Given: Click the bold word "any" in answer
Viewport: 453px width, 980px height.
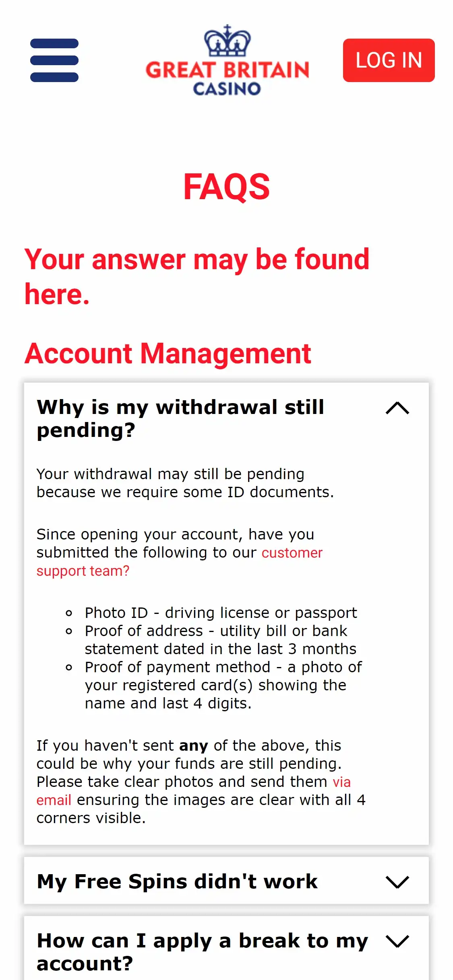Looking at the screenshot, I should [x=194, y=746].
